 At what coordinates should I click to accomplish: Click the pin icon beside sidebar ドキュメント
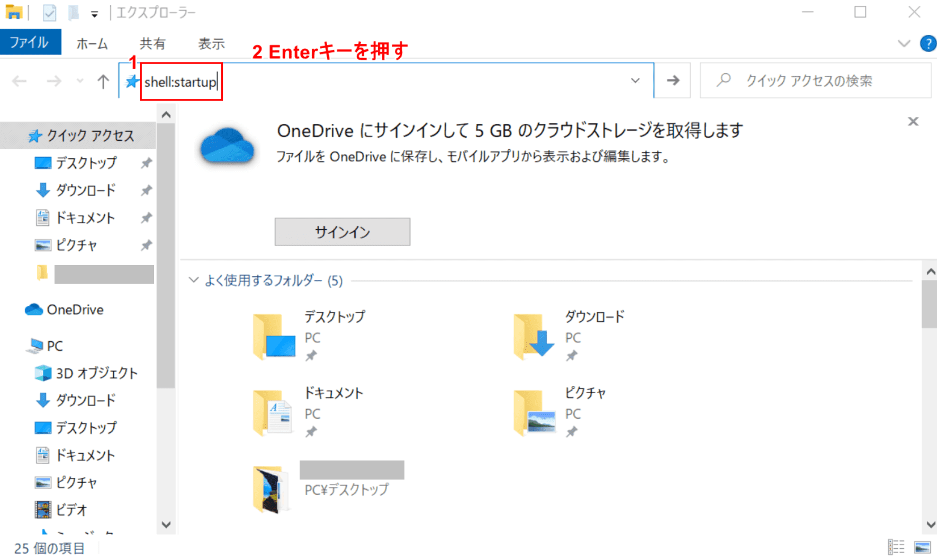point(146,218)
